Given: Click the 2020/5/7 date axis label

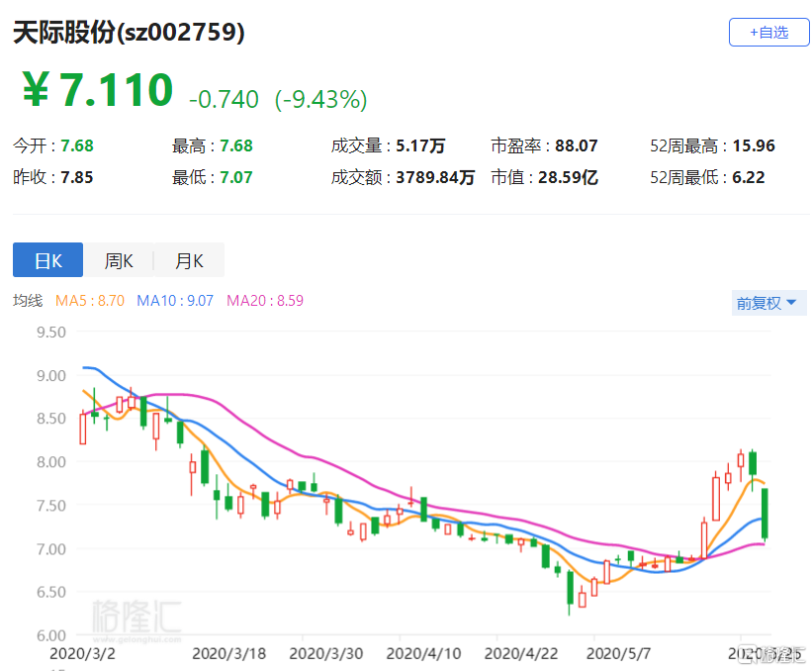Looking at the screenshot, I should point(618,654).
